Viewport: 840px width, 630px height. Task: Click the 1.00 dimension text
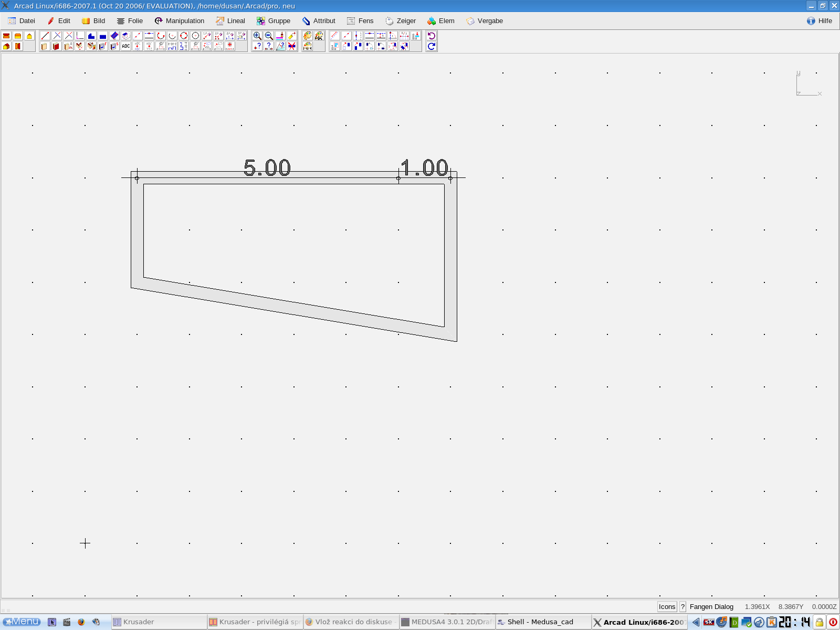tap(424, 168)
